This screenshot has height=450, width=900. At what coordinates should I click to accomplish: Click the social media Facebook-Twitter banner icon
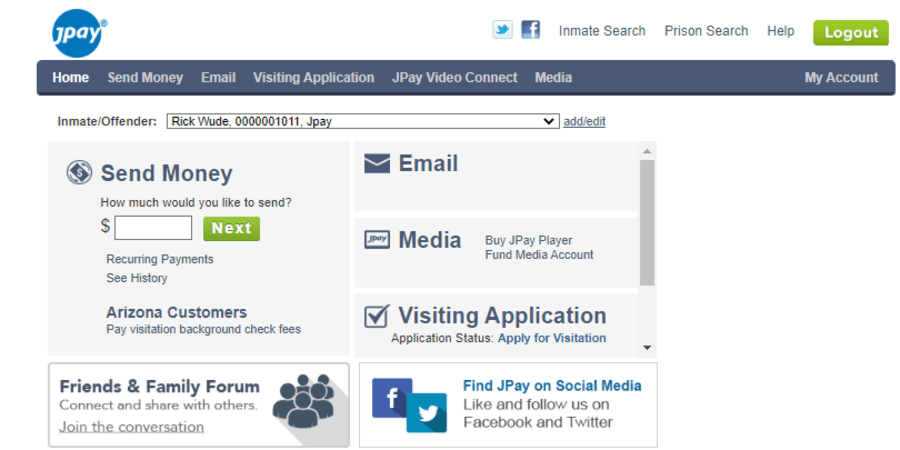point(409,404)
